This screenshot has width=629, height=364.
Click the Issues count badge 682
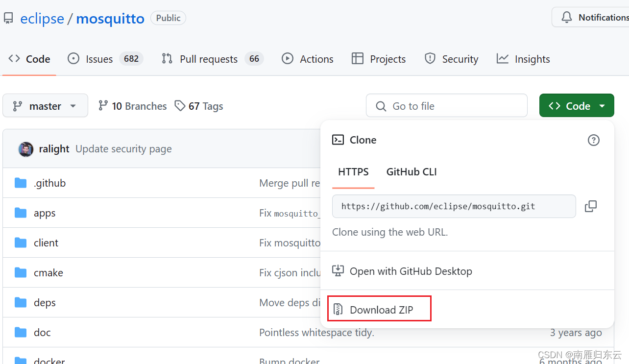pos(131,59)
